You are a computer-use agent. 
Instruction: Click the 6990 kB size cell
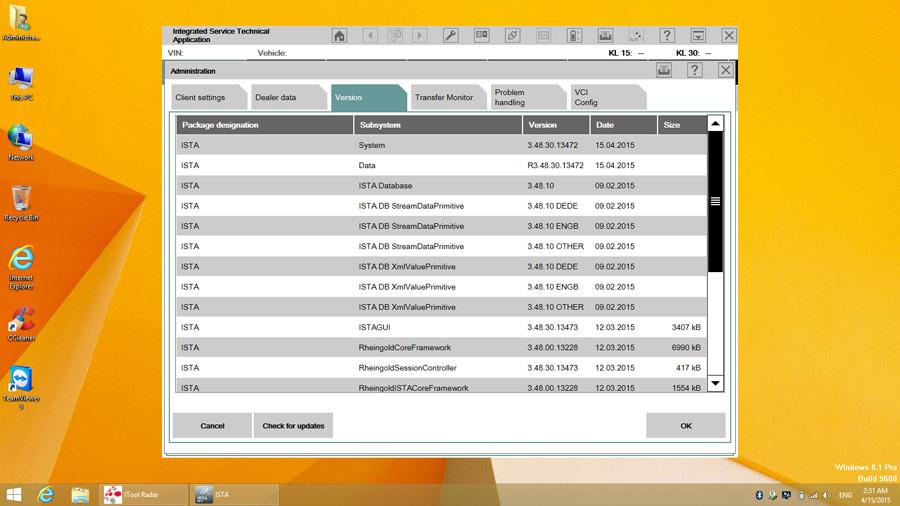pyautogui.click(x=686, y=348)
